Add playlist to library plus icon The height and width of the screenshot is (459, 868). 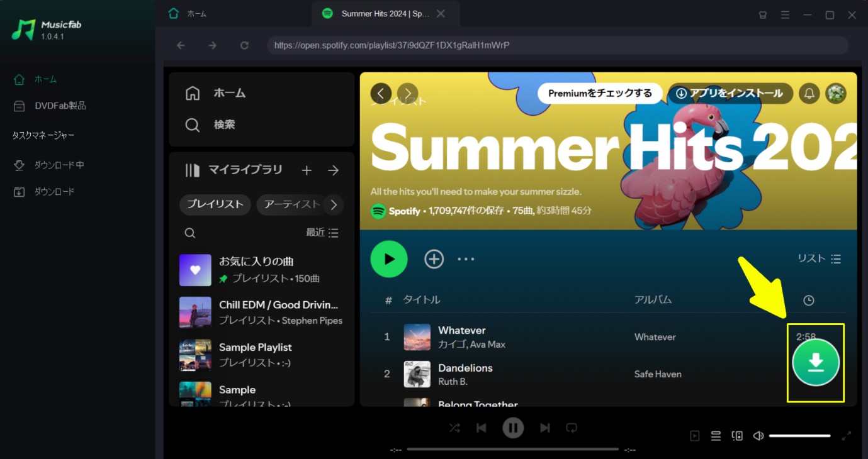tap(434, 259)
